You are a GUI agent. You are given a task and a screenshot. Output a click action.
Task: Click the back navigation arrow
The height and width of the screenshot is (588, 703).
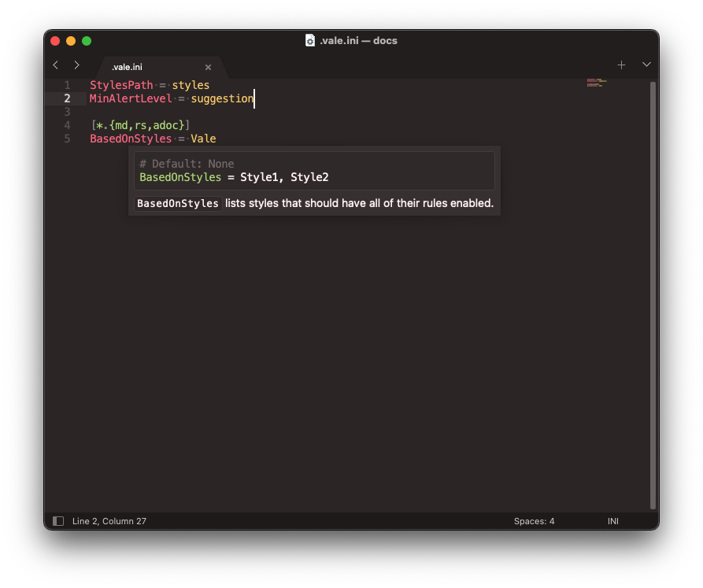click(x=55, y=65)
